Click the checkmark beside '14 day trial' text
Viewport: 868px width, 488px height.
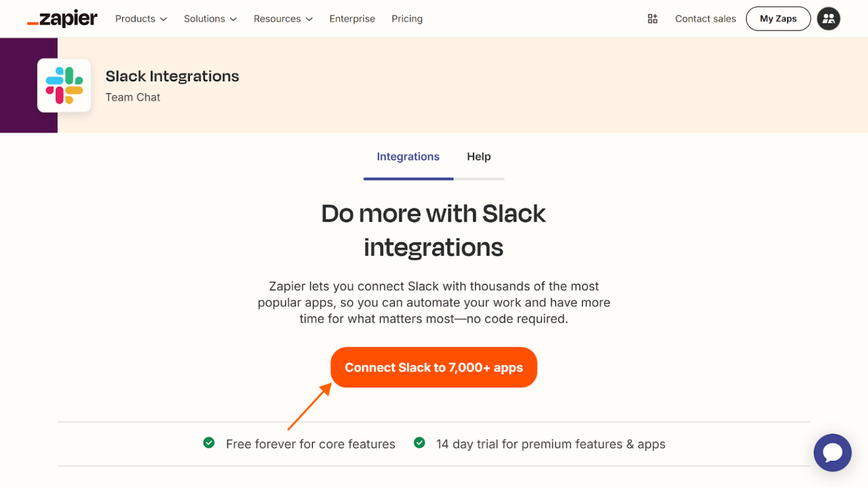419,443
